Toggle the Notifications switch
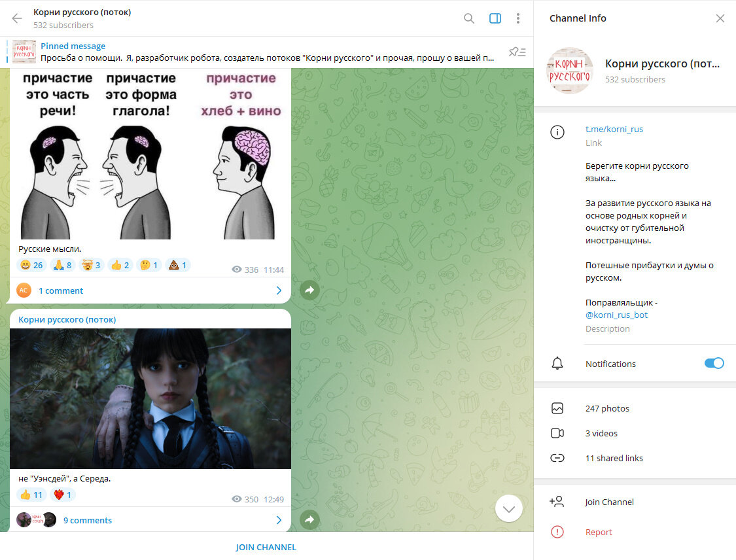 714,363
